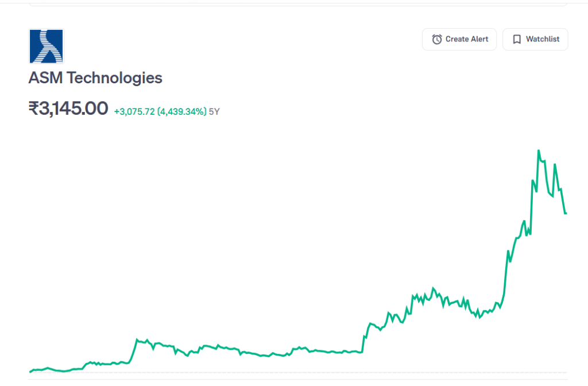Click the second tall peak right of the highest
Screen dimensions: 588x386
pos(555,164)
